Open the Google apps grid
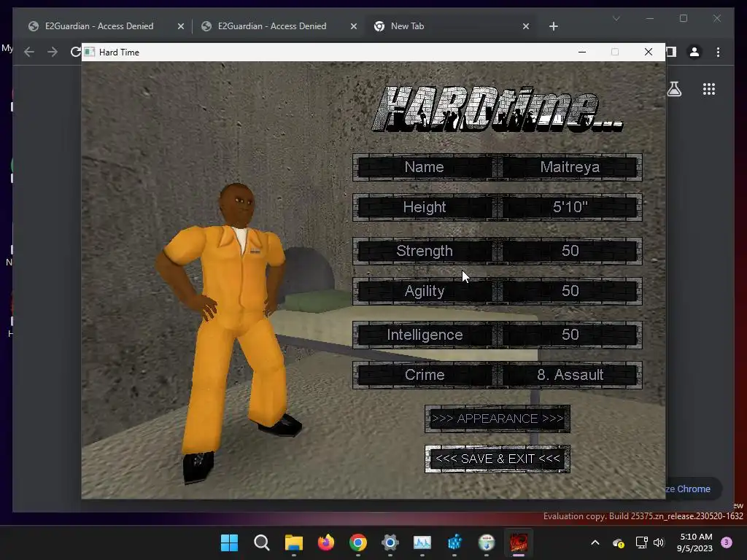The width and height of the screenshot is (747, 560). pyautogui.click(x=709, y=88)
